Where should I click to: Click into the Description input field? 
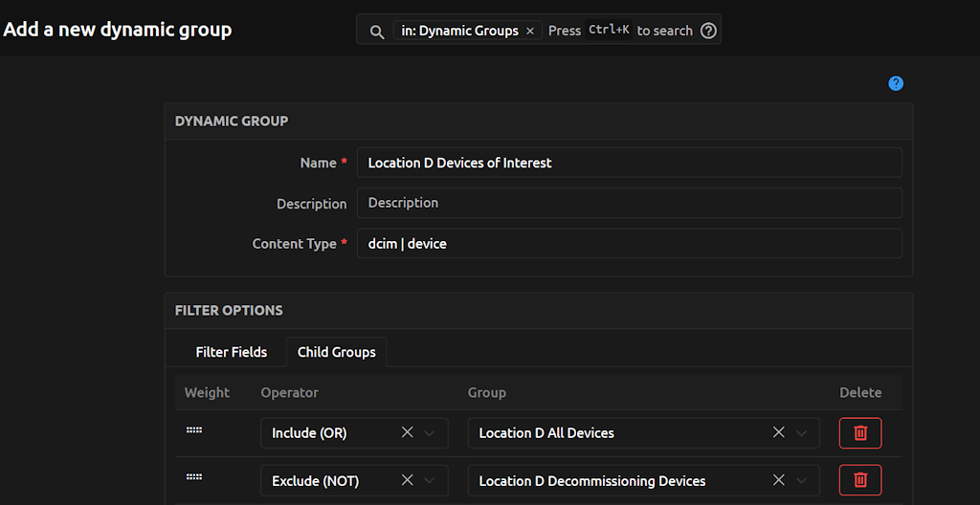pyautogui.click(x=629, y=203)
